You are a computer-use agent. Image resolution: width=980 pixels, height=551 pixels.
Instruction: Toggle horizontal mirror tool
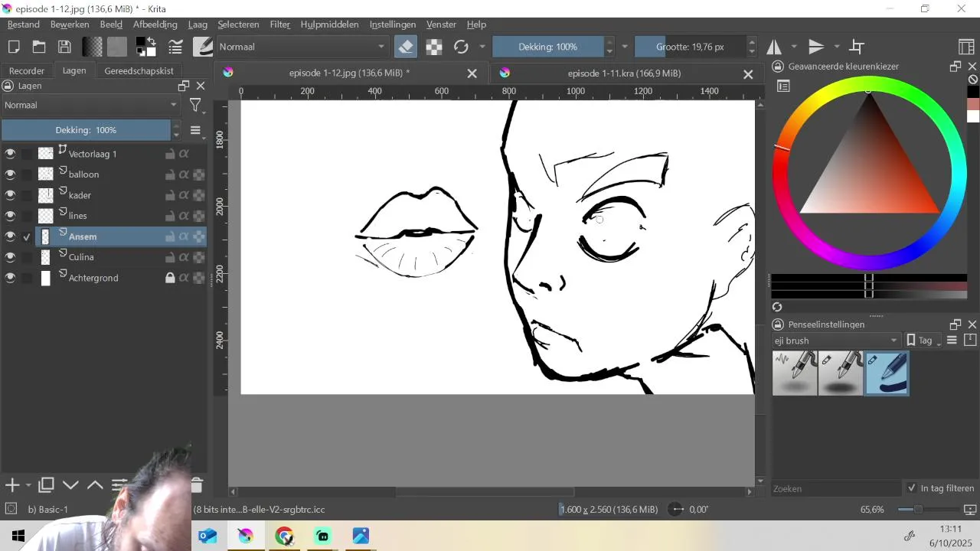pos(774,47)
